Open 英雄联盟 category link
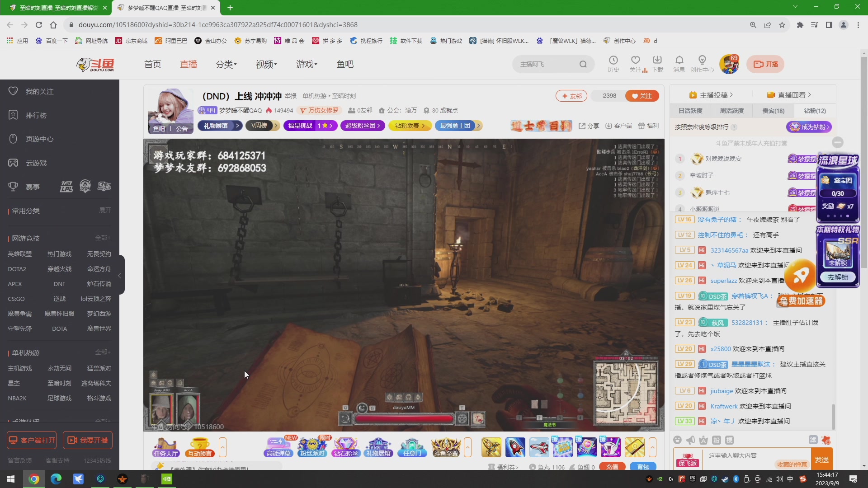This screenshot has width=868, height=488. point(20,254)
